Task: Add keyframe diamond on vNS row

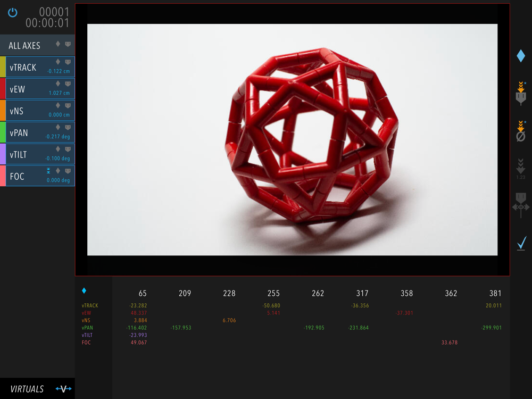Action: (58, 105)
